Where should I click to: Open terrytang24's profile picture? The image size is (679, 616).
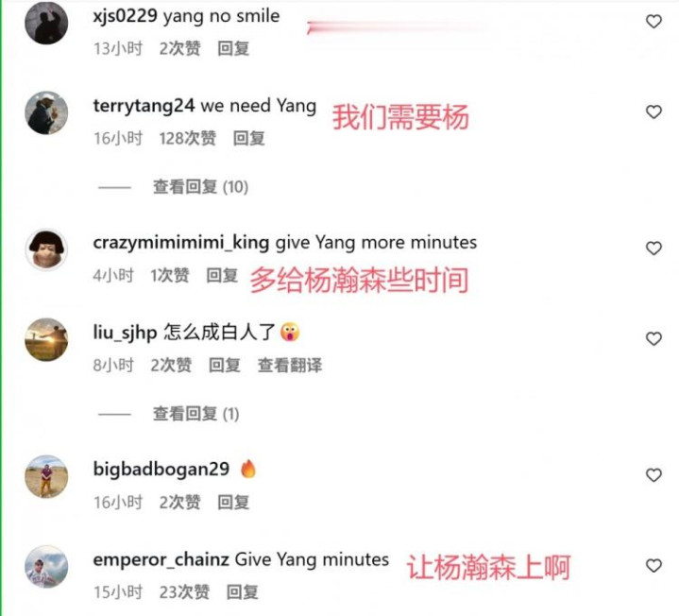click(x=46, y=112)
